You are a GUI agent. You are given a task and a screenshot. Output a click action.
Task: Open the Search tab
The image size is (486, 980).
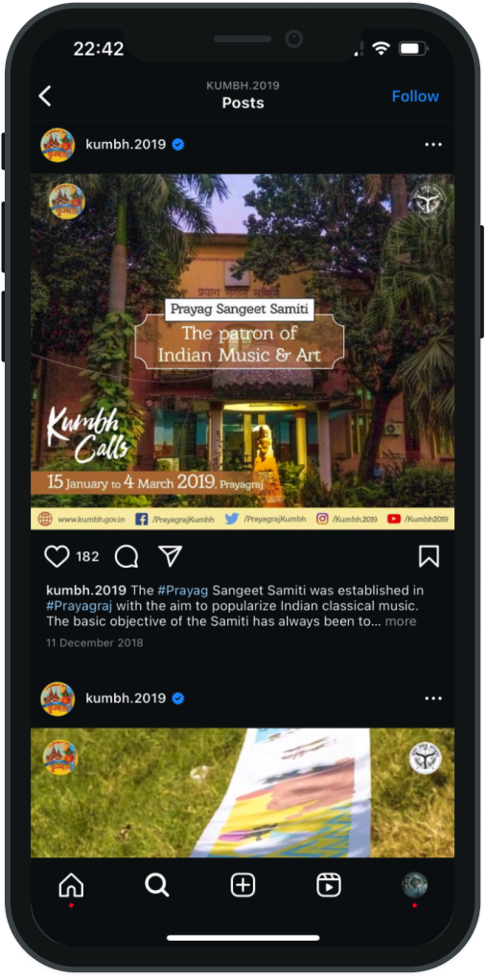[x=157, y=885]
